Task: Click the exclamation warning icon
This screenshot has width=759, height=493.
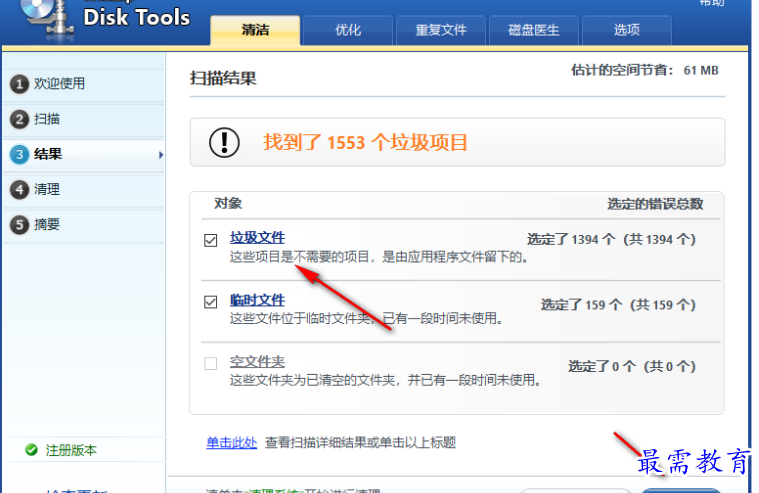Action: click(224, 142)
